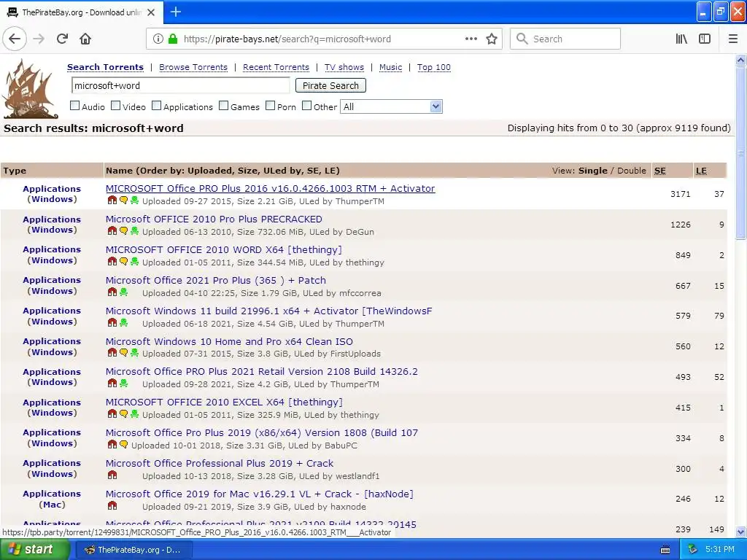Open Microsoft Windows 10 Home and Pro ISO link
Viewport: 747px width, 560px height.
coord(229,341)
